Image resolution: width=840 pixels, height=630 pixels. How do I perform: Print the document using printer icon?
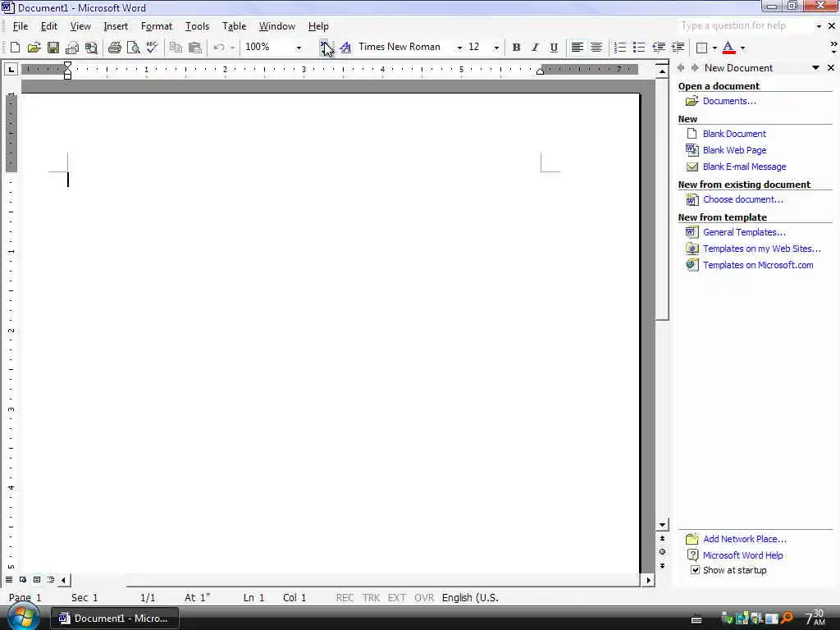pos(114,48)
